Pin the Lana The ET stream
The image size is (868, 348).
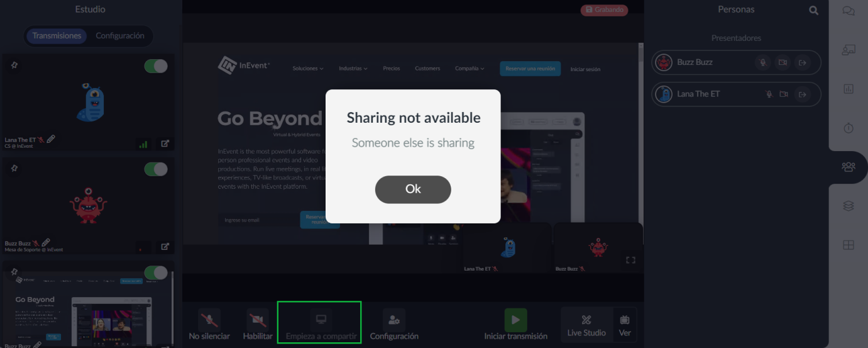coord(14,65)
